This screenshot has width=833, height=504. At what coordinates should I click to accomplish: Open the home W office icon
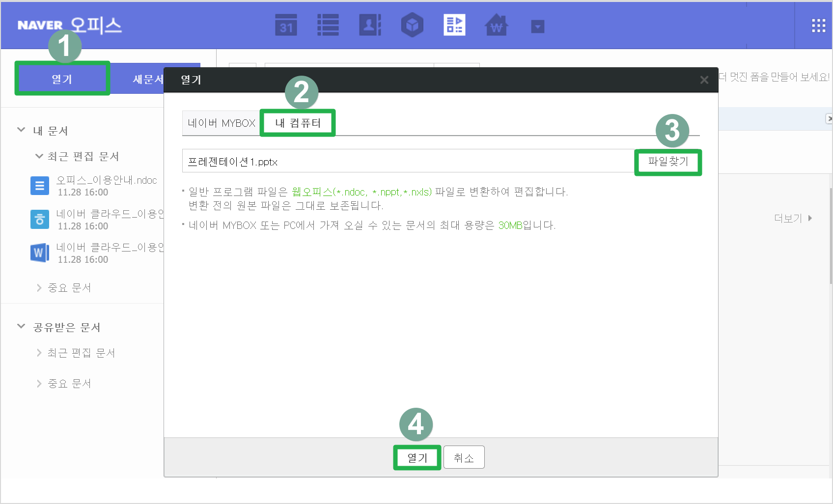coord(497,25)
